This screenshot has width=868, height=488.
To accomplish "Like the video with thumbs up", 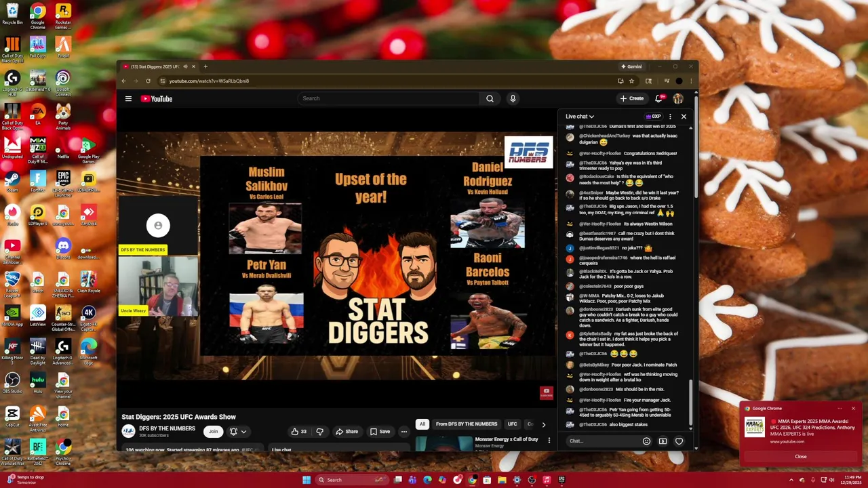I will coord(298,431).
